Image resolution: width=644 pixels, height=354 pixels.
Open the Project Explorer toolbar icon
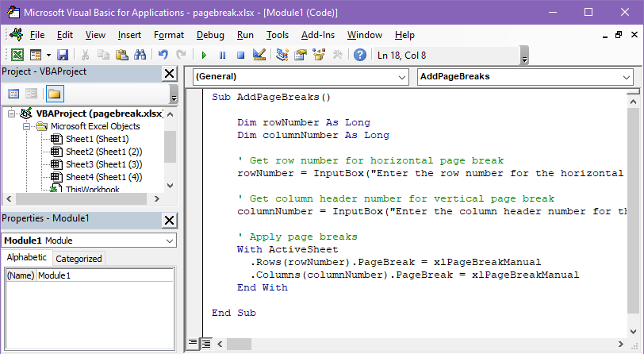[x=282, y=55]
